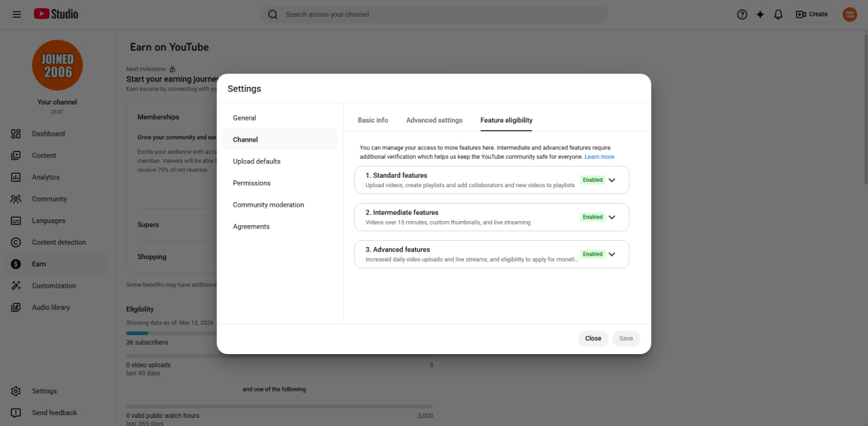The height and width of the screenshot is (426, 868).
Task: Expand Advanced features chevron
Action: pyautogui.click(x=612, y=254)
